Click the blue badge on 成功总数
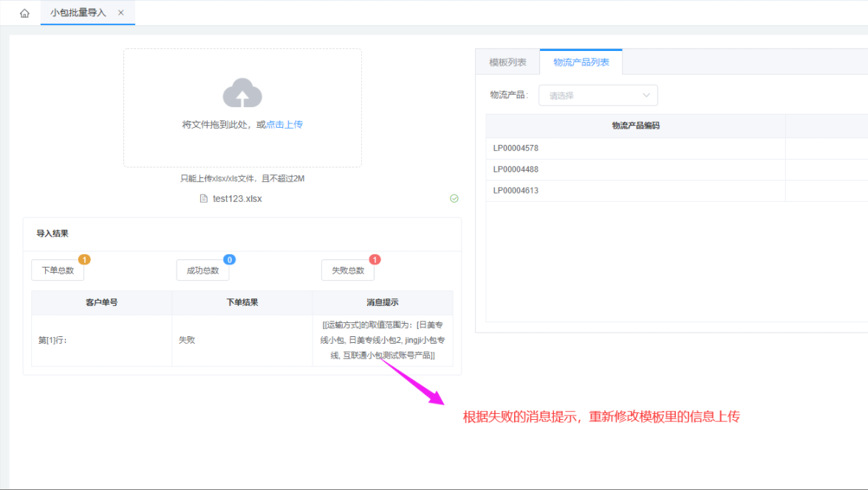This screenshot has width=868, height=490. click(230, 259)
